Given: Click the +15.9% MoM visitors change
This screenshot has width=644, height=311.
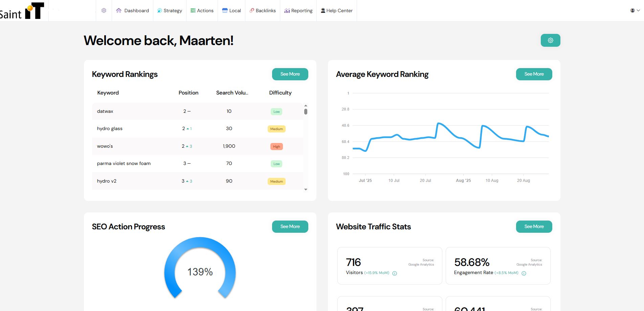Looking at the screenshot, I should tap(377, 273).
